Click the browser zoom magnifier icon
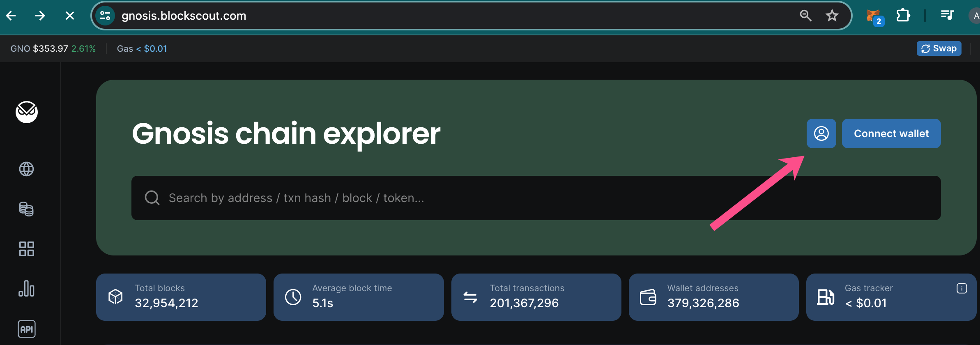The image size is (980, 345). click(806, 16)
